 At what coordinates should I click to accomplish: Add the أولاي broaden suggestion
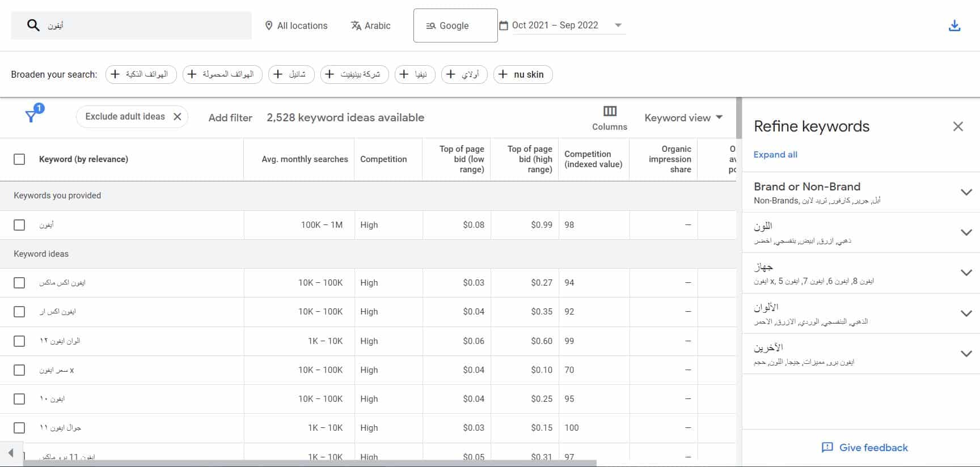click(x=464, y=74)
